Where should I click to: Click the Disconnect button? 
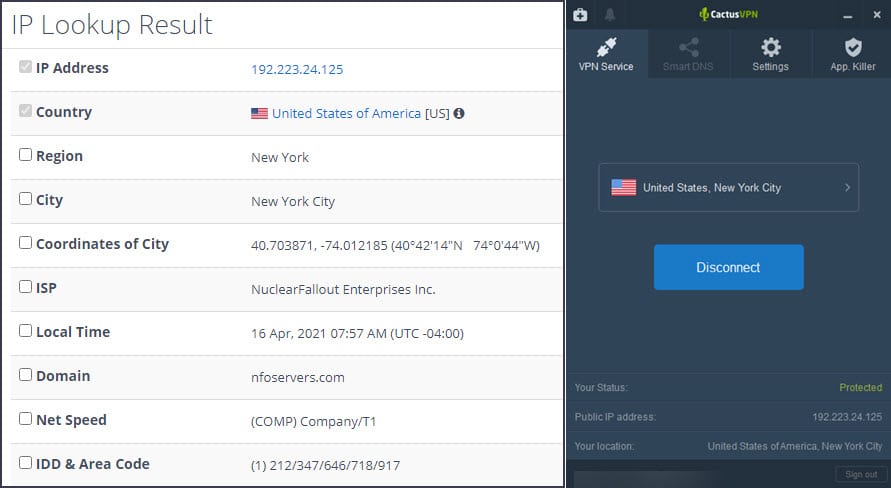728,267
